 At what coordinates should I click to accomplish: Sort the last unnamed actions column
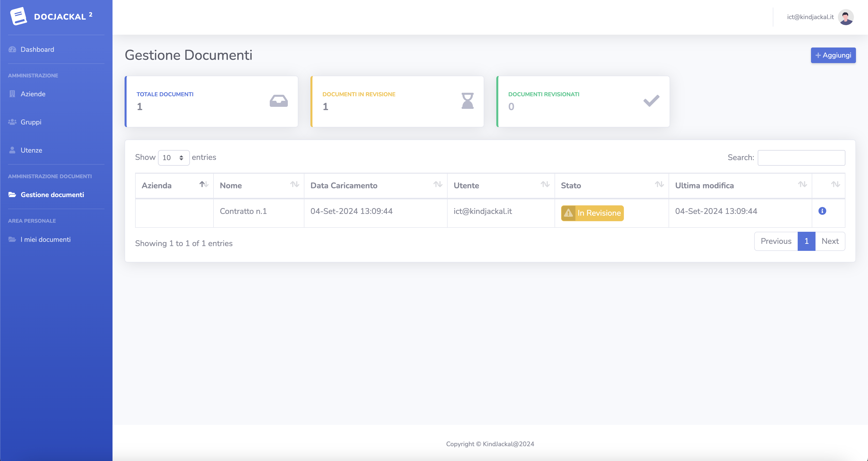[835, 184]
